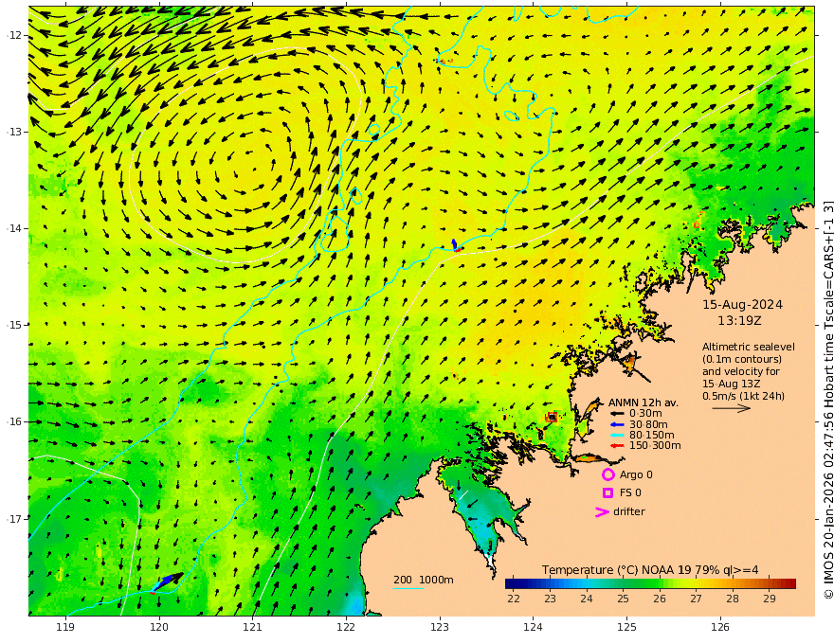This screenshot has height=644, width=834.
Task: Click the '(0.1m contours)' text
Action: pyautogui.click(x=742, y=359)
